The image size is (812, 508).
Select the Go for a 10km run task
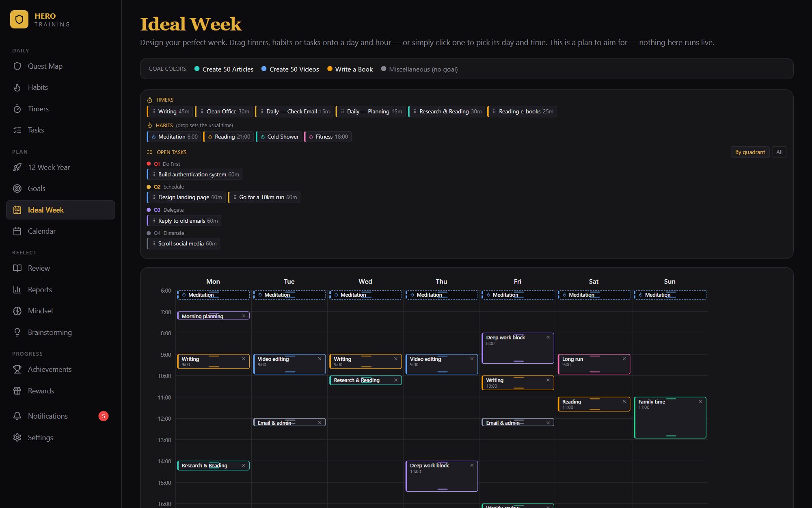(x=264, y=197)
